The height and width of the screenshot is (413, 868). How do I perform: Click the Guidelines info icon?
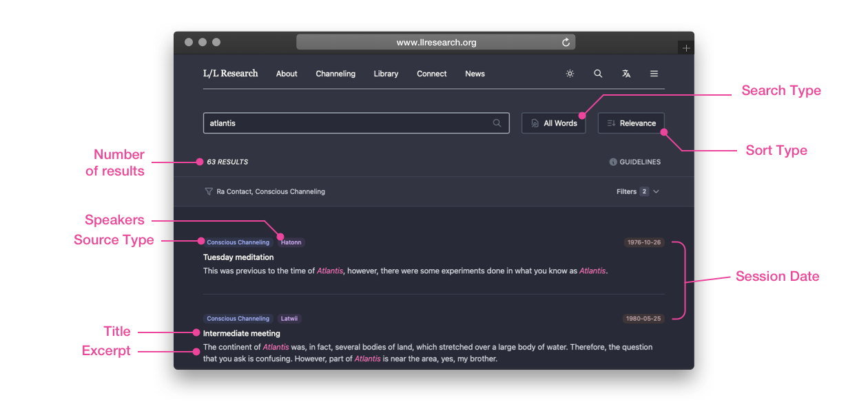(x=613, y=162)
